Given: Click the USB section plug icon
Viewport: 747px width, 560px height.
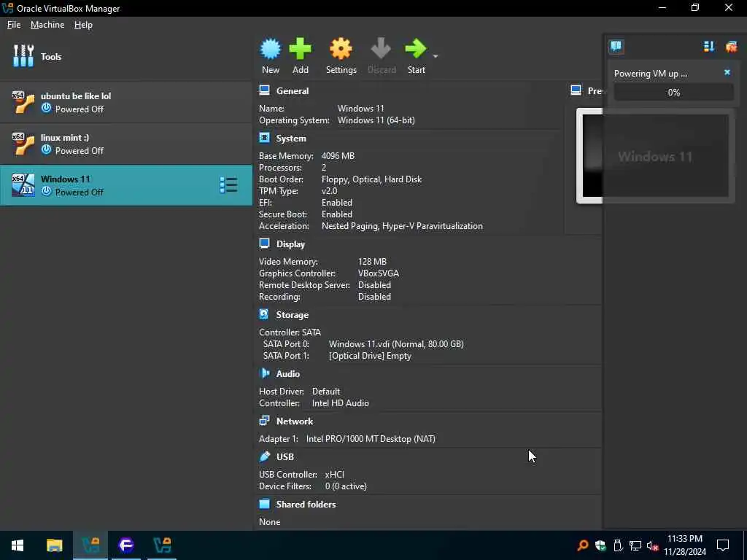Looking at the screenshot, I should [x=264, y=456].
